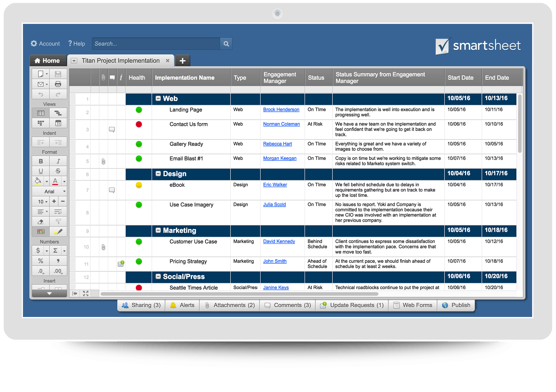Switch to Calendar view icon
The image size is (556, 392).
[x=58, y=123]
